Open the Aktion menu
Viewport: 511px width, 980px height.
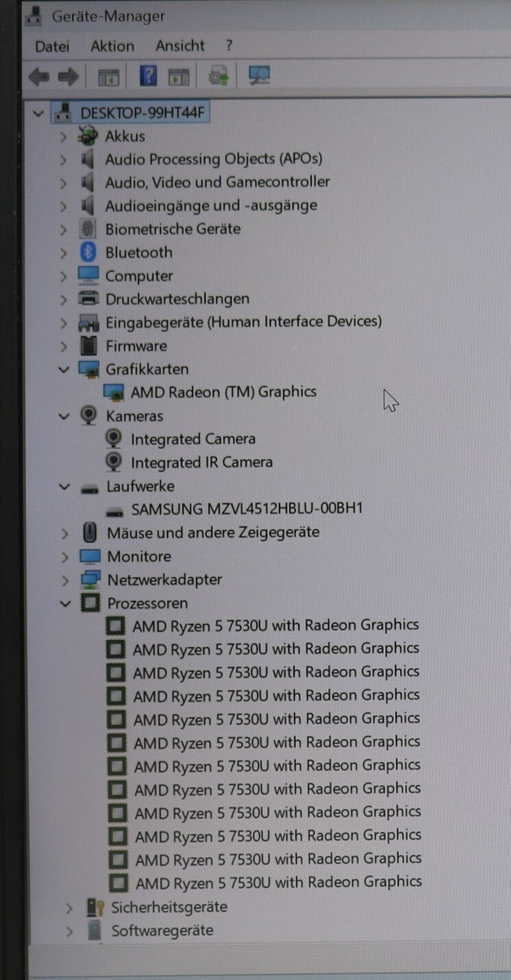(x=112, y=47)
